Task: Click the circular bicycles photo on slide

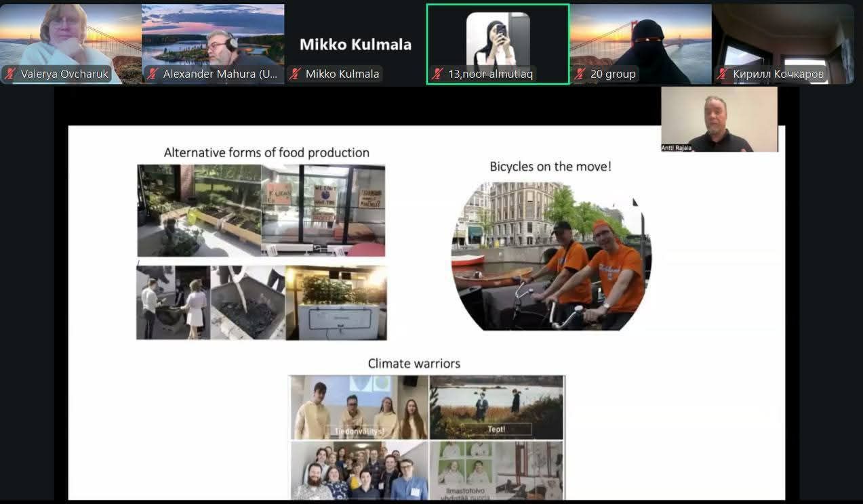Action: point(550,257)
